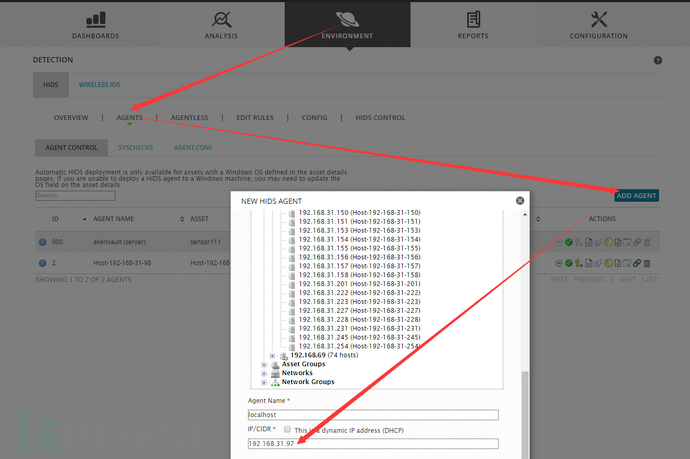This screenshot has width=690, height=459.
Task: Click trash icon in alienvault row
Action: point(647,242)
